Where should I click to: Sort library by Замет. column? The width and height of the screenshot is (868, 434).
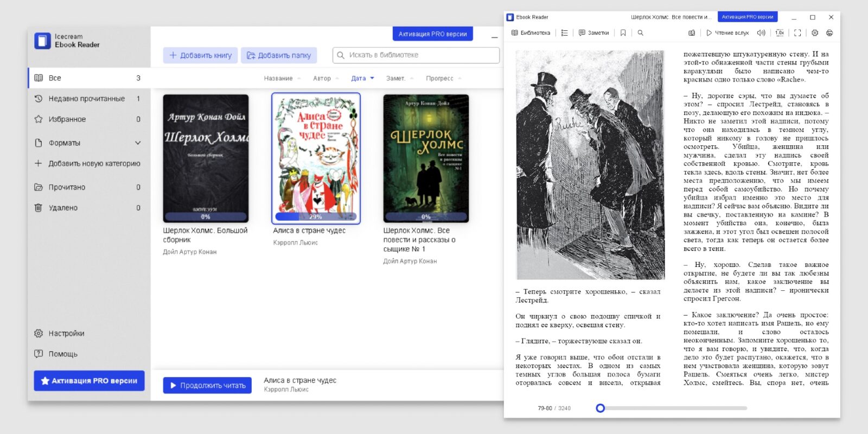pyautogui.click(x=400, y=78)
